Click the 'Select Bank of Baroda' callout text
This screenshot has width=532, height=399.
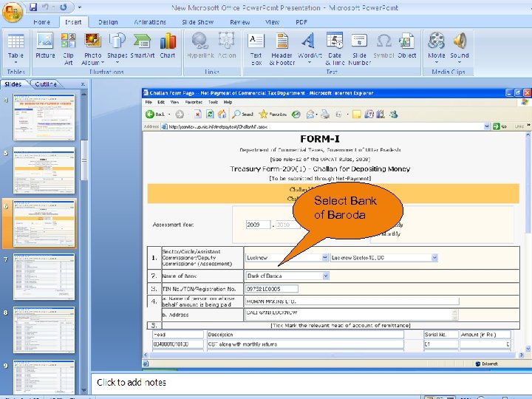[345, 208]
